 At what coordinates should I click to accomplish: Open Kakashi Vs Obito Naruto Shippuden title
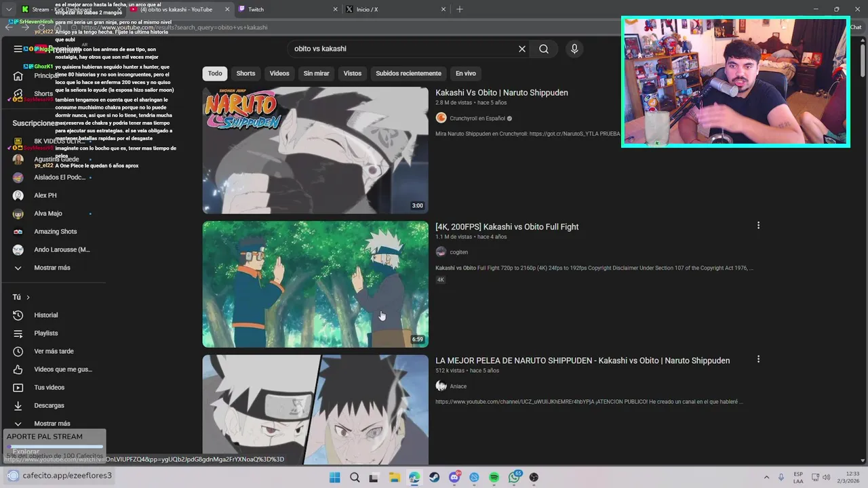502,93
